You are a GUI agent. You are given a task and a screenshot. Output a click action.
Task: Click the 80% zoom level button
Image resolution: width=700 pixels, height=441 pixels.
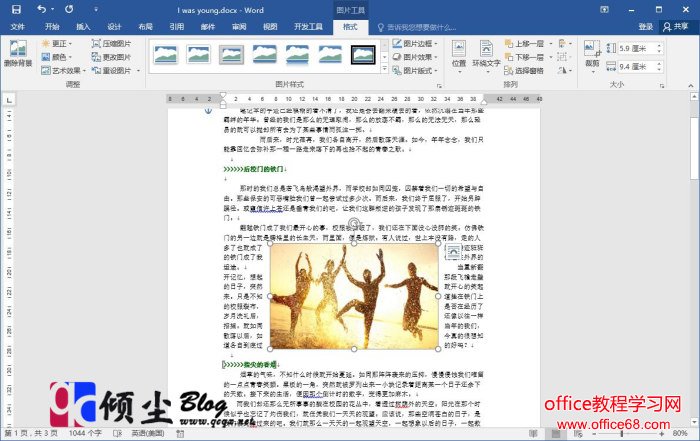pos(680,433)
